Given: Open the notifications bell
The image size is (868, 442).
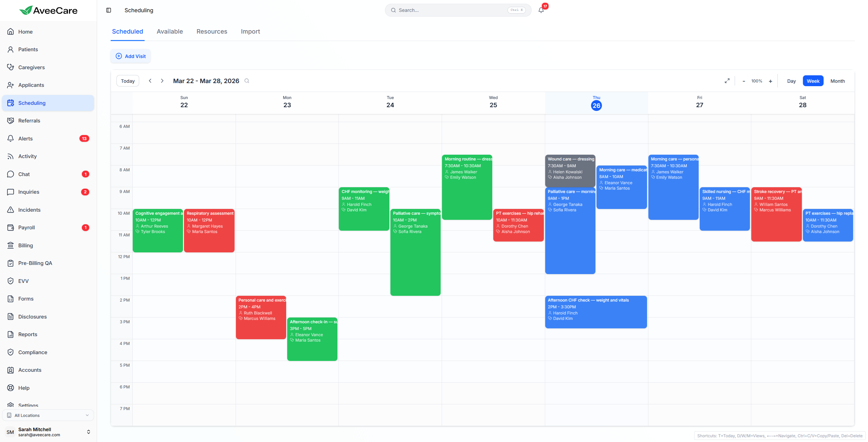Looking at the screenshot, I should tap(541, 10).
